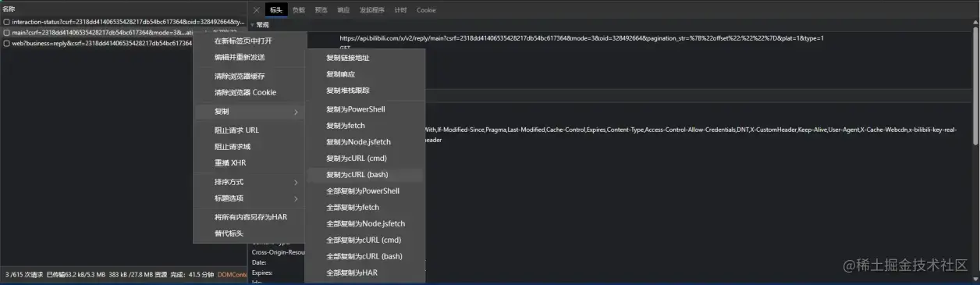Expand the 复制 submenu arrow
The height and width of the screenshot is (285, 980).
296,112
